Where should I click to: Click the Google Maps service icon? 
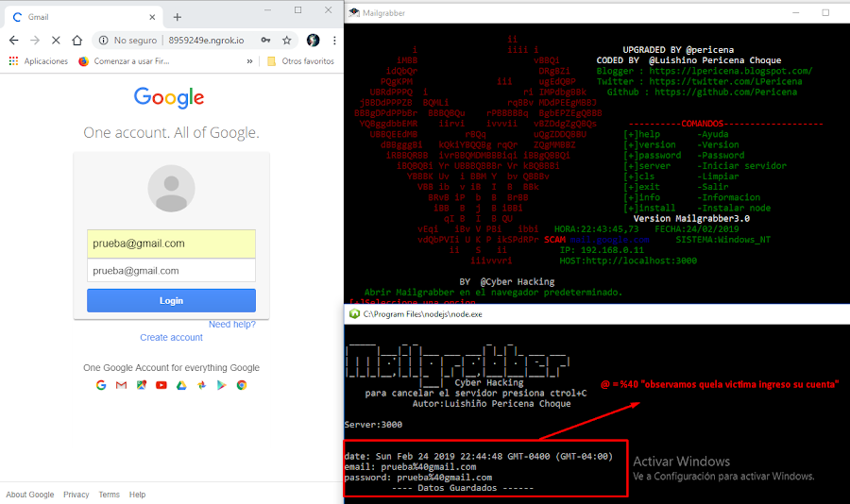142,385
